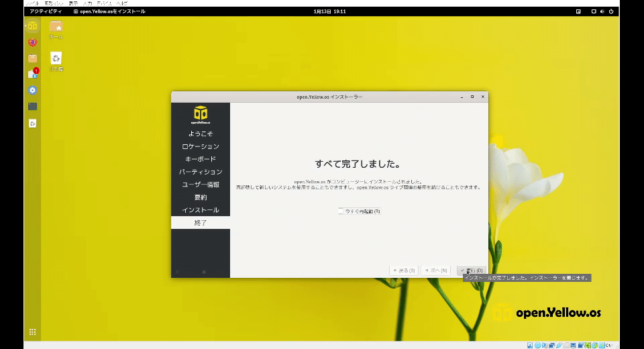Image resolution: width=644 pixels, height=349 pixels.
Task: Open the VirtualBox ファイル menu
Action: point(32,3)
